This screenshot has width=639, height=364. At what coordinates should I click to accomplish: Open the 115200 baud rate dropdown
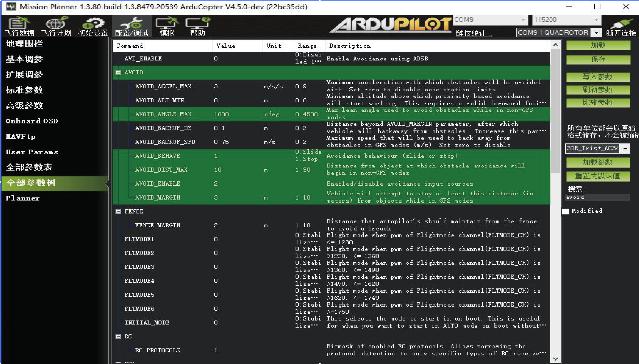click(x=596, y=20)
